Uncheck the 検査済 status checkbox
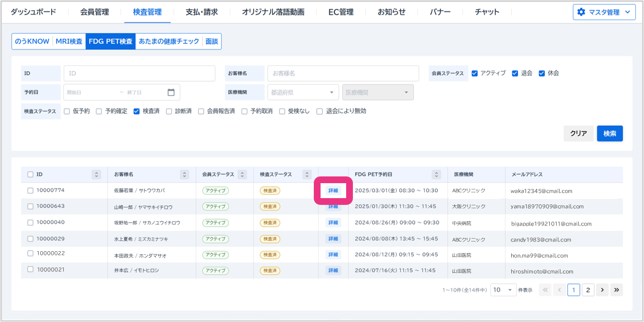 (137, 111)
